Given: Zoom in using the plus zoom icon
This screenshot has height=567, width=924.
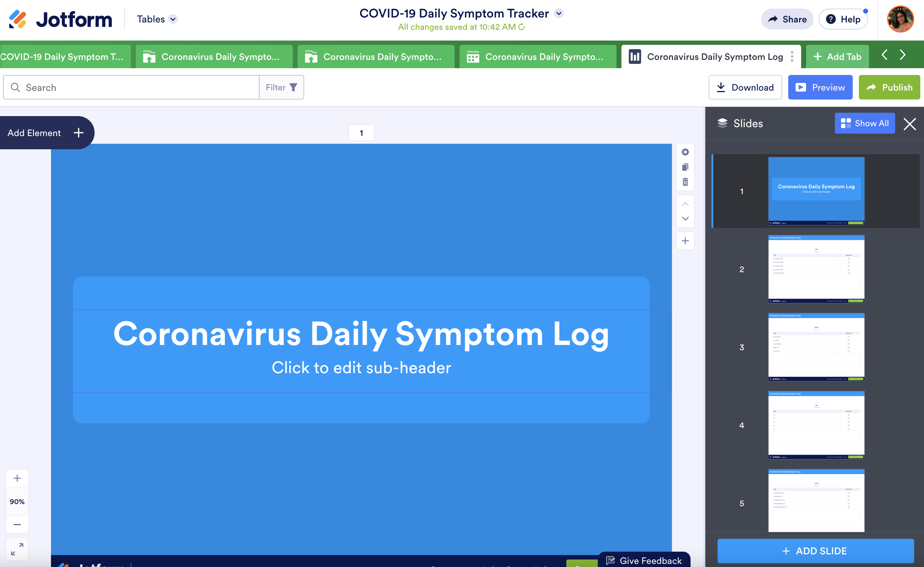Looking at the screenshot, I should pos(17,478).
